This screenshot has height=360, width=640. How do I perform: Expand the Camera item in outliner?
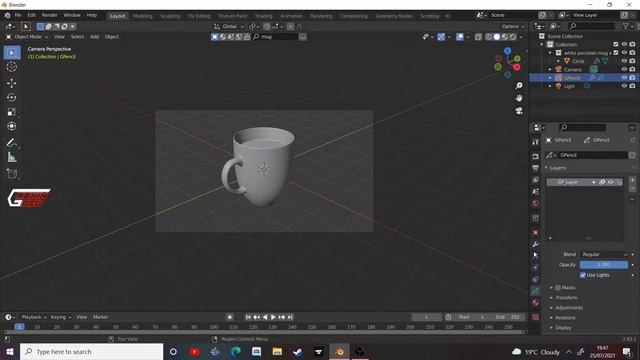click(550, 69)
